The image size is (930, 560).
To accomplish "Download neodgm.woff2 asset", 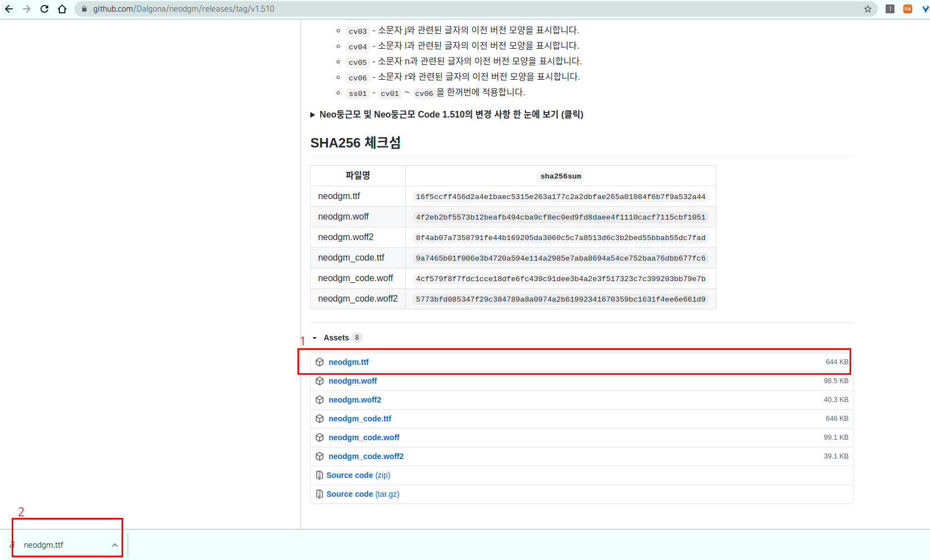I will tap(355, 400).
